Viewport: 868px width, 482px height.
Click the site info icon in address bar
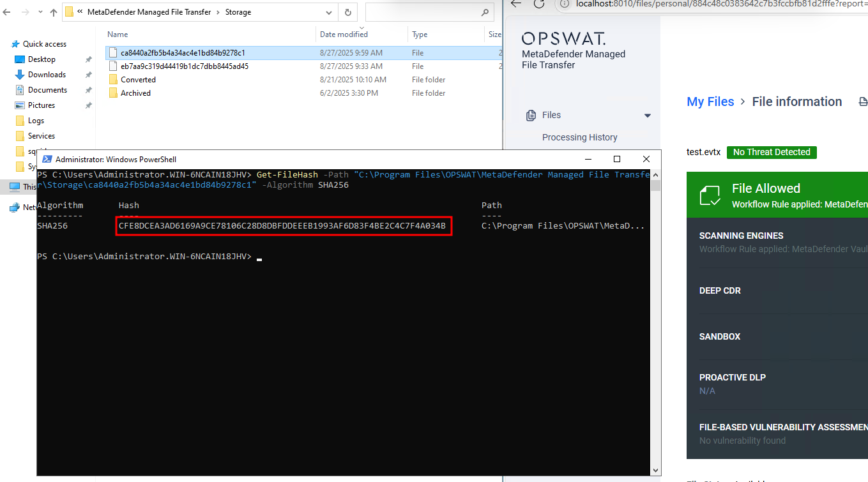564,4
